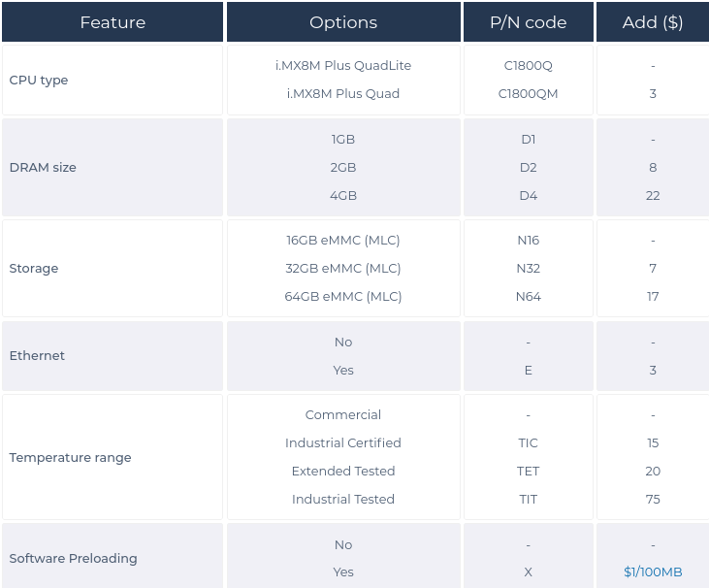Click the Temperature range feature label
709x588 pixels.
[70, 457]
